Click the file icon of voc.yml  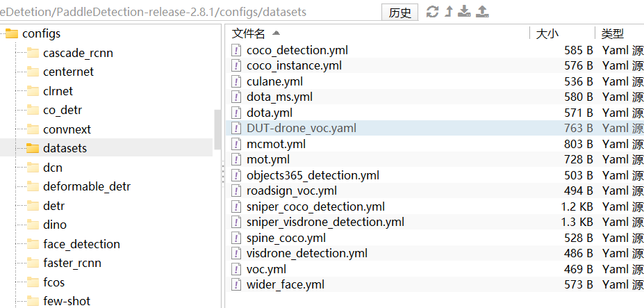(236, 269)
